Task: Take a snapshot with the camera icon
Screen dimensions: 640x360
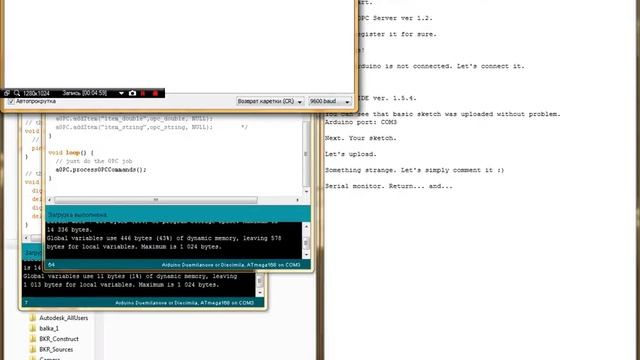Action: pos(132,93)
